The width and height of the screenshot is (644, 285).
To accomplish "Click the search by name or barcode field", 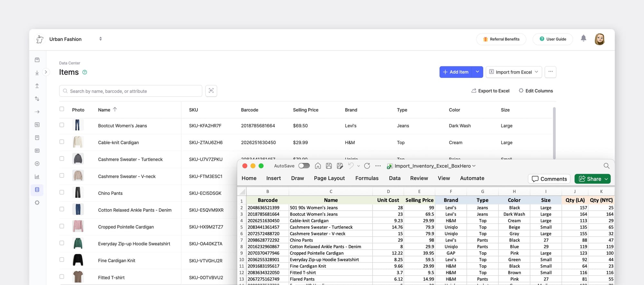I will pos(131,91).
